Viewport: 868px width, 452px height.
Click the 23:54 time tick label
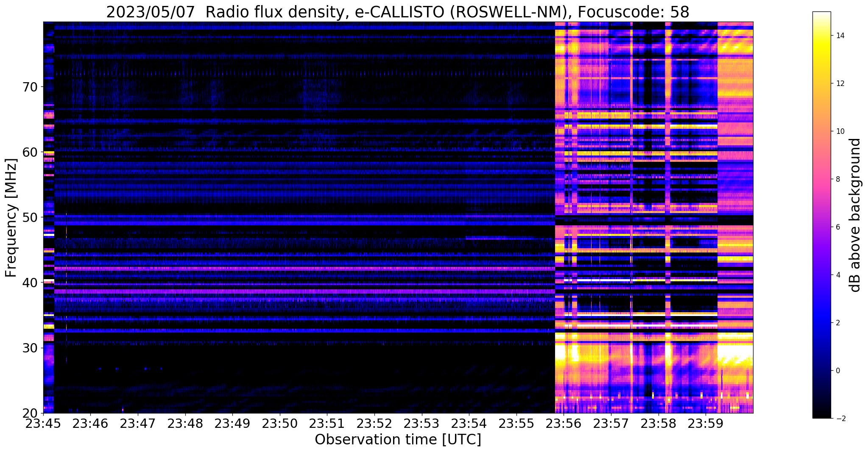tap(469, 424)
